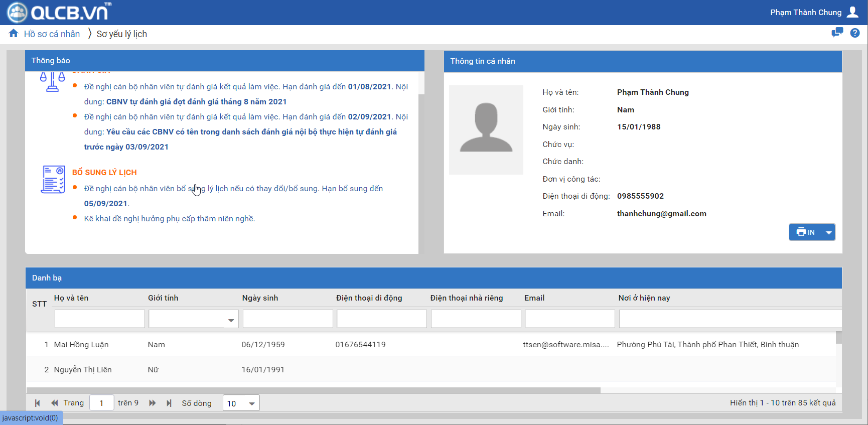Expand the IN print options arrow
868x425 pixels.
(828, 232)
